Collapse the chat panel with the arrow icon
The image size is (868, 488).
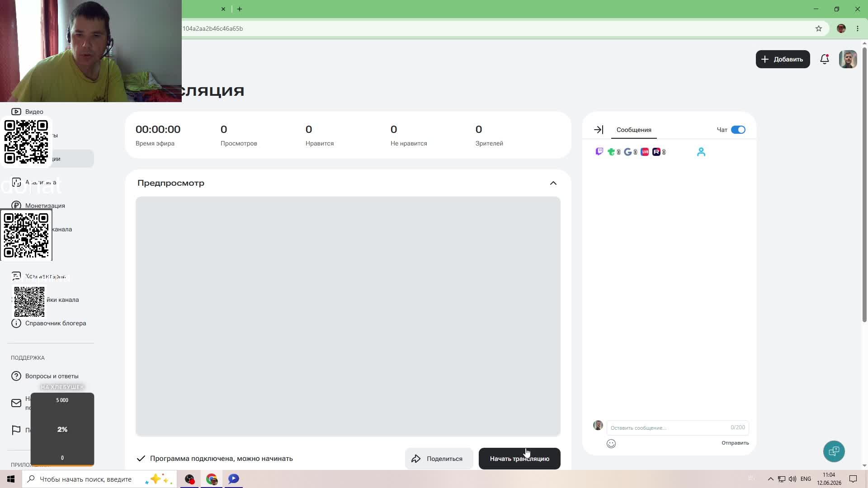pos(599,130)
